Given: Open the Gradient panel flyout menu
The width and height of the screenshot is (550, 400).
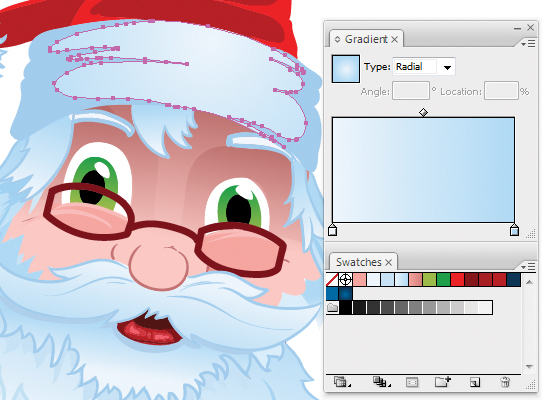Looking at the screenshot, I should coord(528,44).
